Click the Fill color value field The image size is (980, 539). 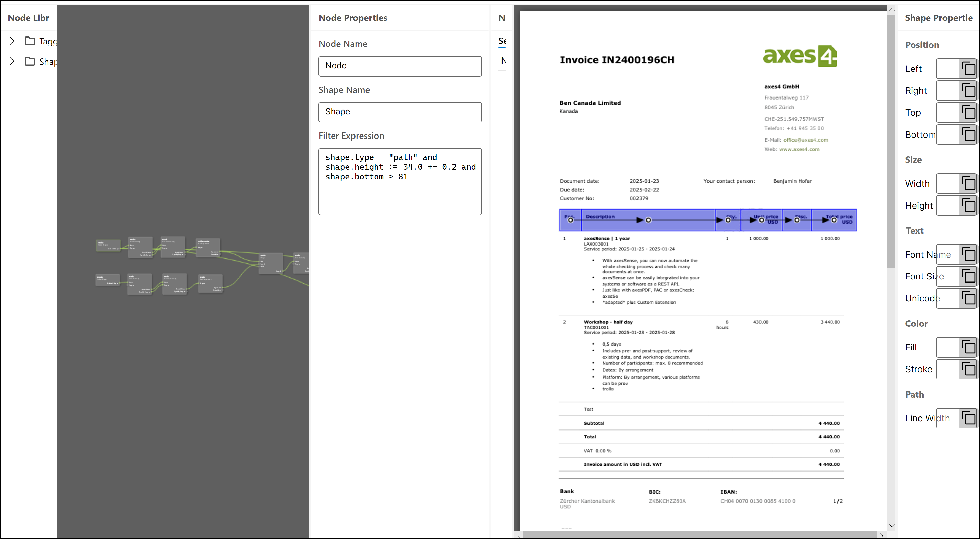(948, 347)
